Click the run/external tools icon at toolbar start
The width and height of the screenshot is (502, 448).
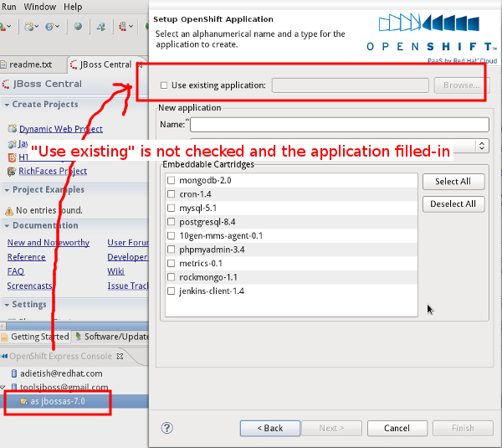pos(3,27)
